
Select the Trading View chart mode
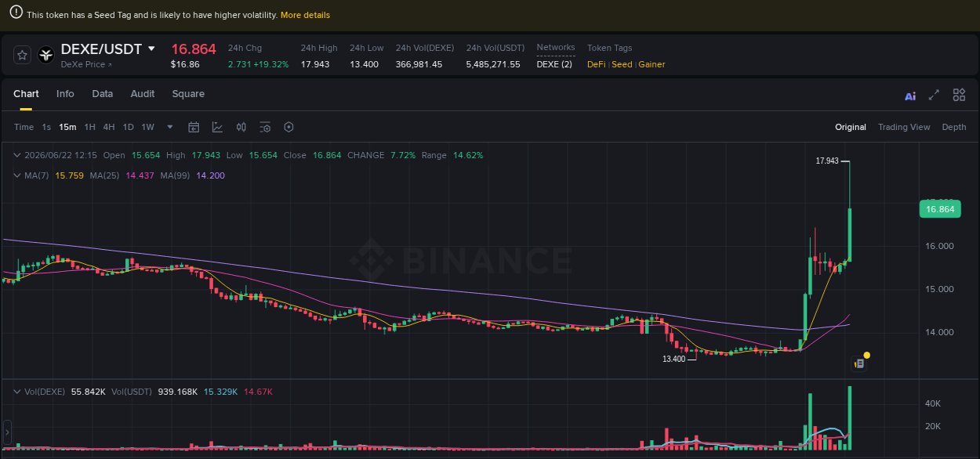[x=904, y=127]
